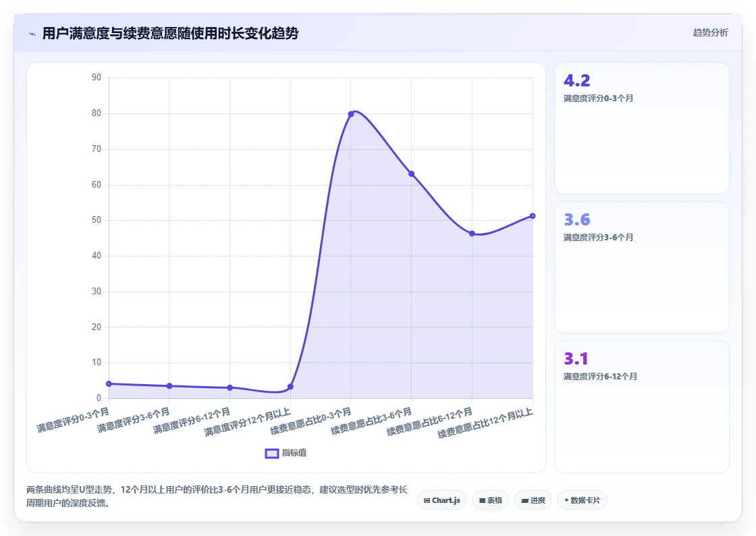
Task: Click the title 用户满意度与续费意愿随使用时长变化趋势
Action: coord(170,33)
